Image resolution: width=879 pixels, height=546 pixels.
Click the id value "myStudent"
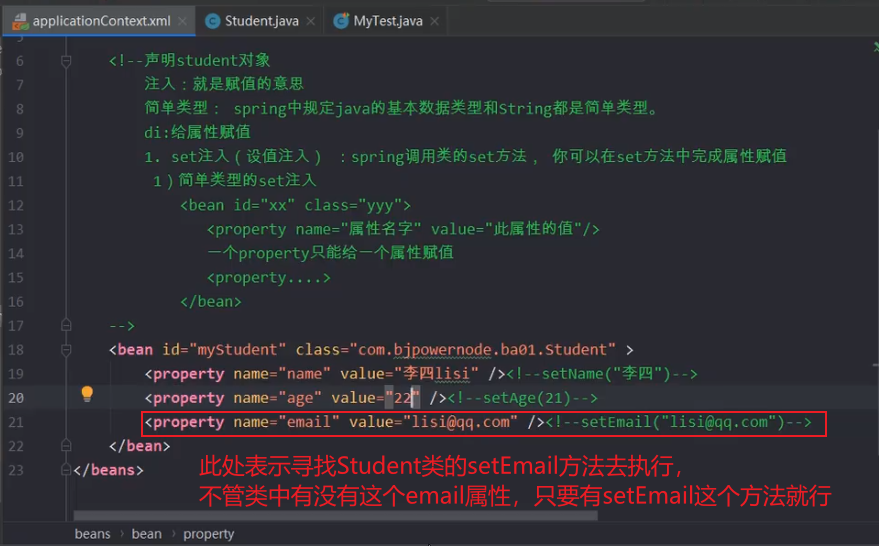point(238,350)
